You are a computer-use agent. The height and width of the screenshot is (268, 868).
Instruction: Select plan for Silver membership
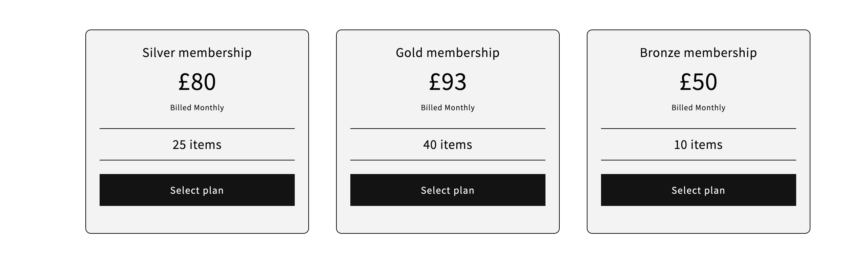coord(197,190)
